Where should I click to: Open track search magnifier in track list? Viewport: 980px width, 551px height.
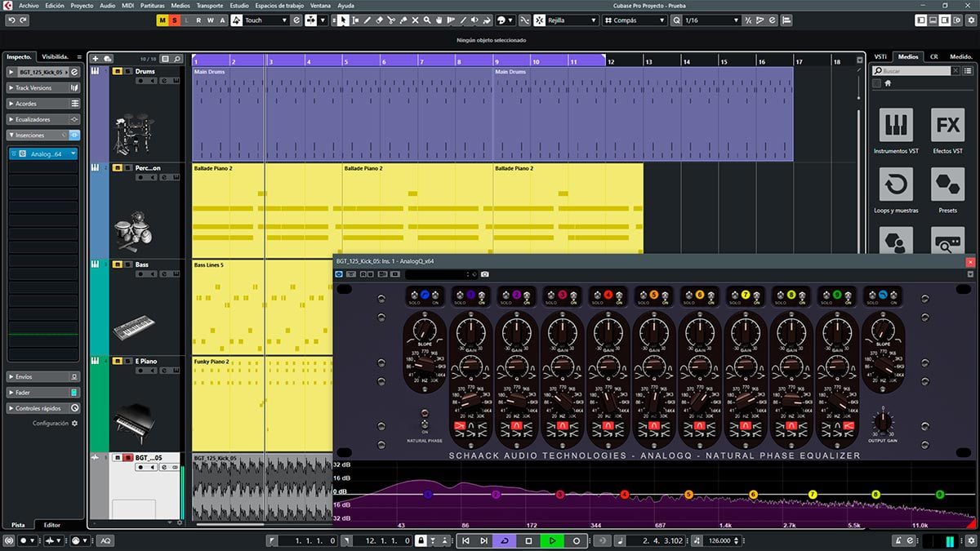pyautogui.click(x=177, y=59)
